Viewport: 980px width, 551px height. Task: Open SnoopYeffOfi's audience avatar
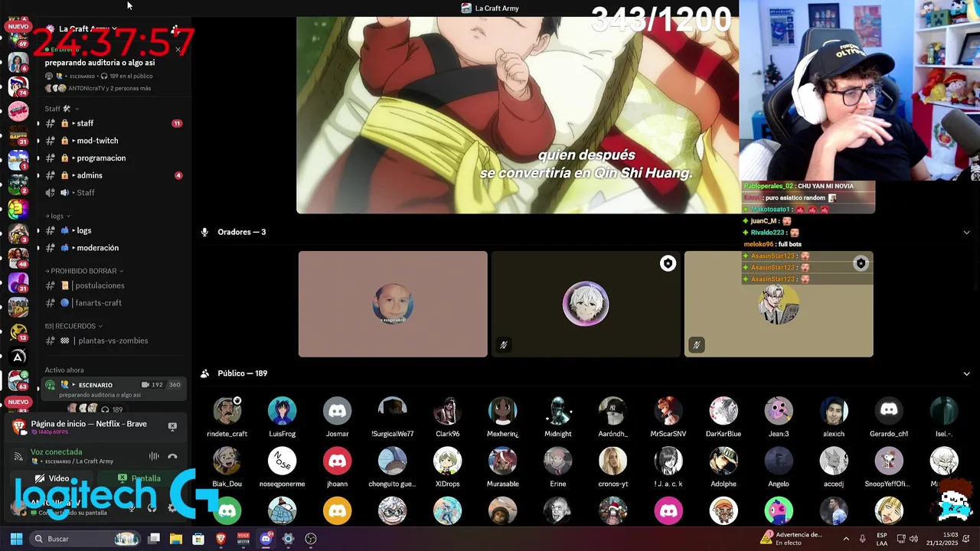(889, 461)
